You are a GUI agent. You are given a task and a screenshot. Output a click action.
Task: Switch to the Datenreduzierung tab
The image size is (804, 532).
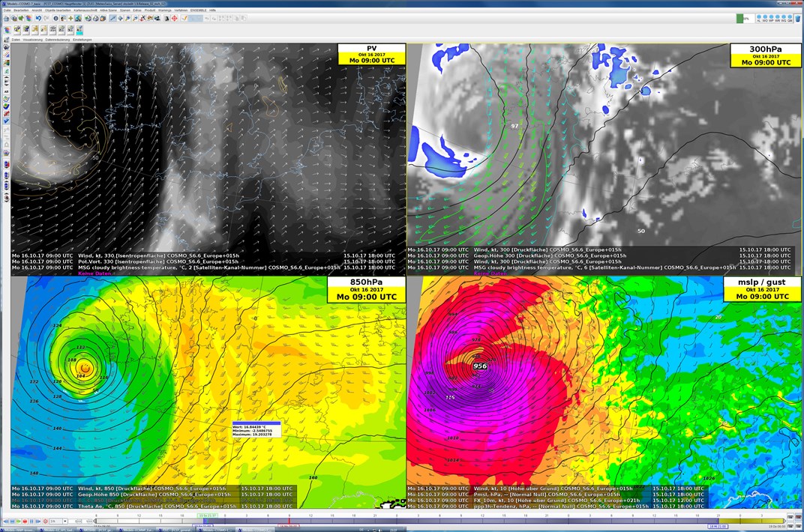click(58, 40)
